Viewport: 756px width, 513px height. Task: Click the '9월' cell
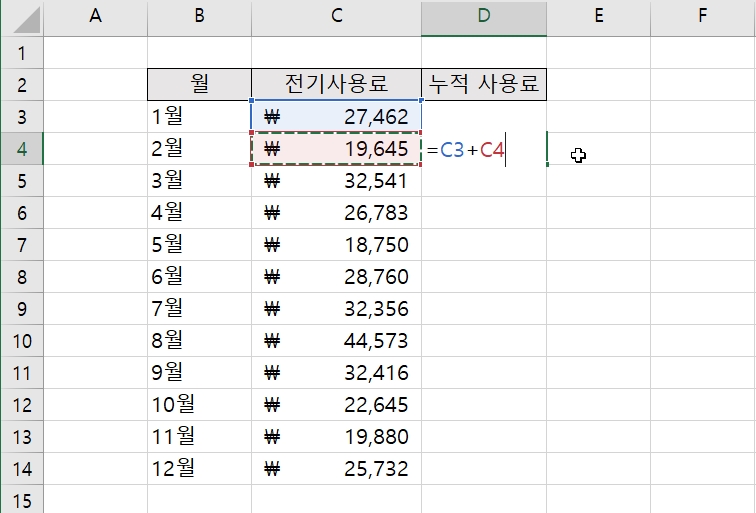(199, 373)
